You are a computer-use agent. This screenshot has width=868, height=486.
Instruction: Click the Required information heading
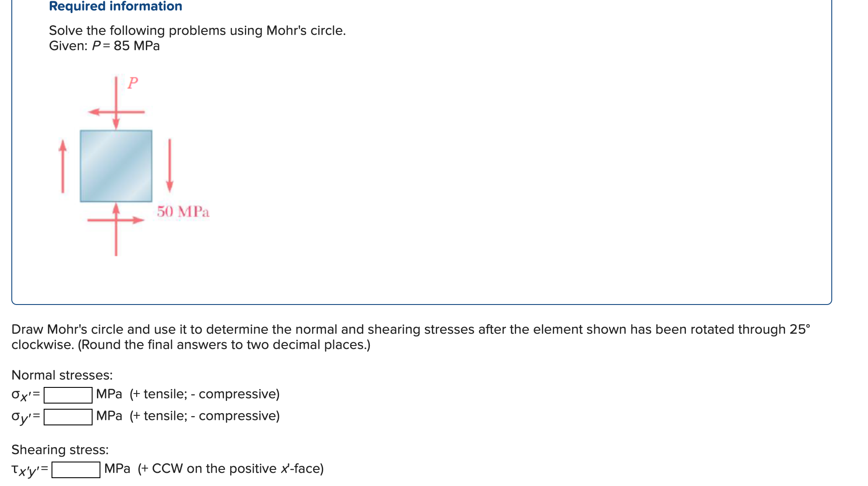coord(114,7)
